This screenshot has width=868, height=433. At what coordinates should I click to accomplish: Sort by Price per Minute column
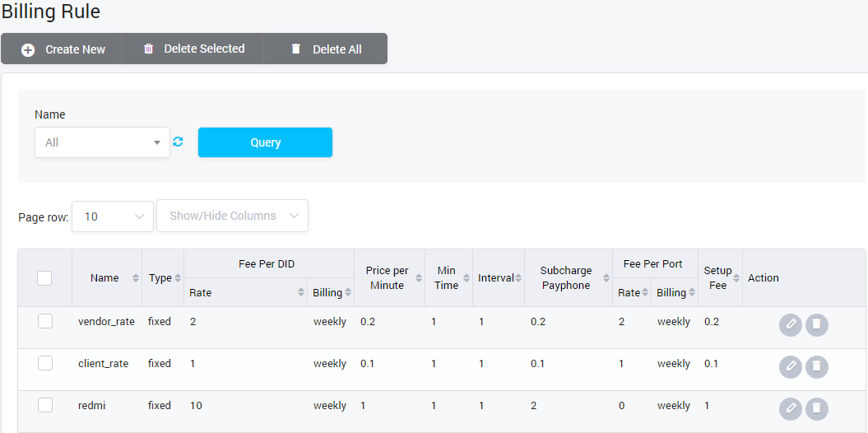click(x=418, y=278)
